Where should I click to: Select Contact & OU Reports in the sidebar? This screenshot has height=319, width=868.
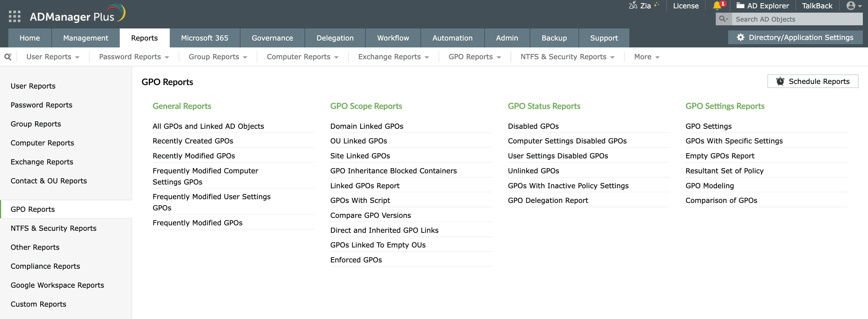point(49,181)
